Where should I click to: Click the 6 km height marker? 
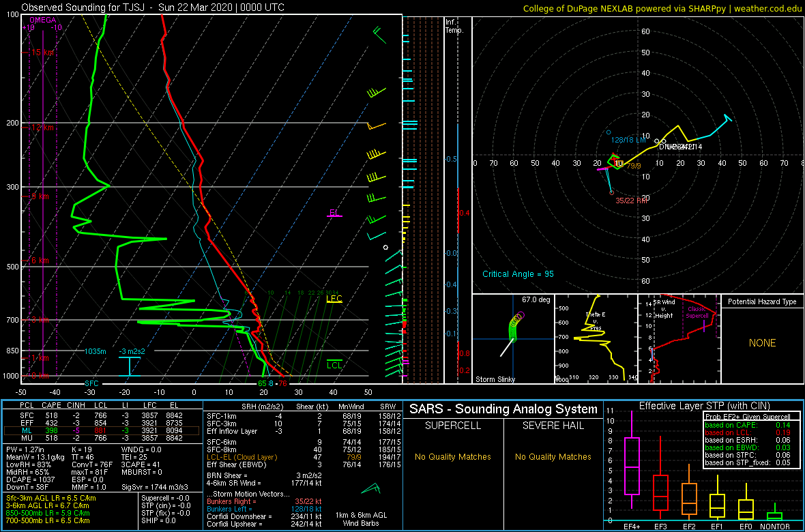(40, 261)
